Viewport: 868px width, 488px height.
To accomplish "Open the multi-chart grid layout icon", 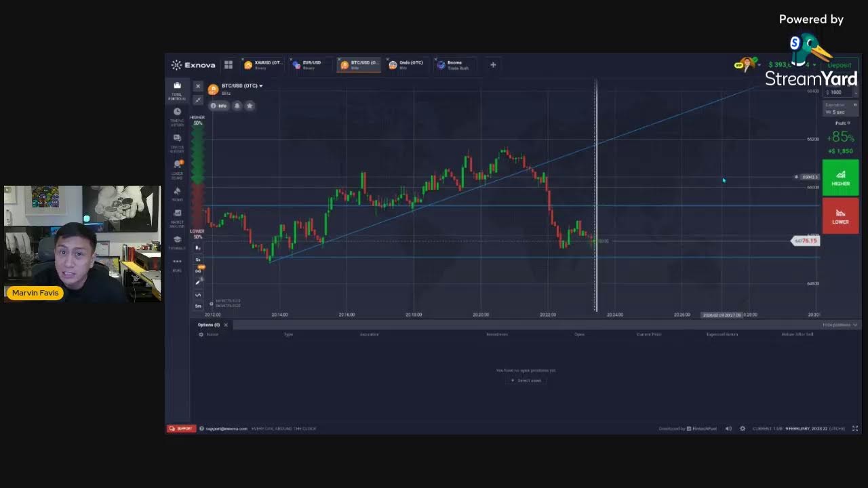I will pyautogui.click(x=229, y=65).
